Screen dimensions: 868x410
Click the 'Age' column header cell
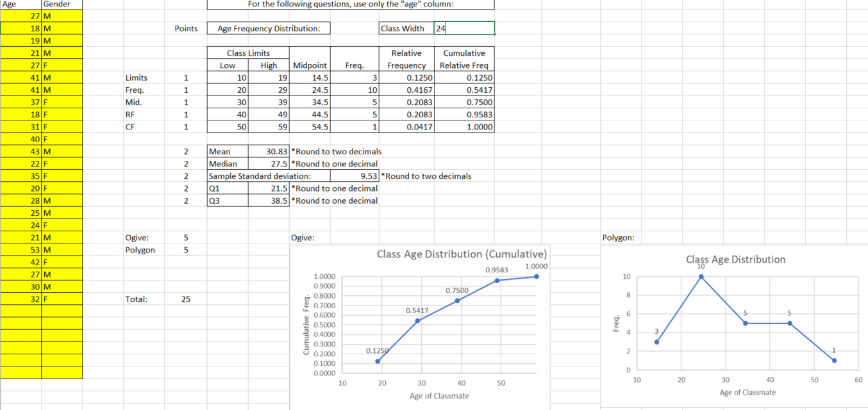coord(21,4)
